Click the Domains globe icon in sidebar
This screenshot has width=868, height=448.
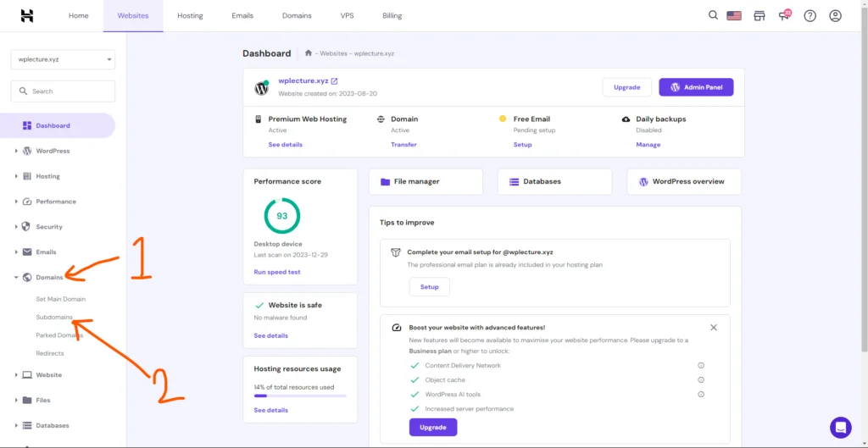(26, 277)
